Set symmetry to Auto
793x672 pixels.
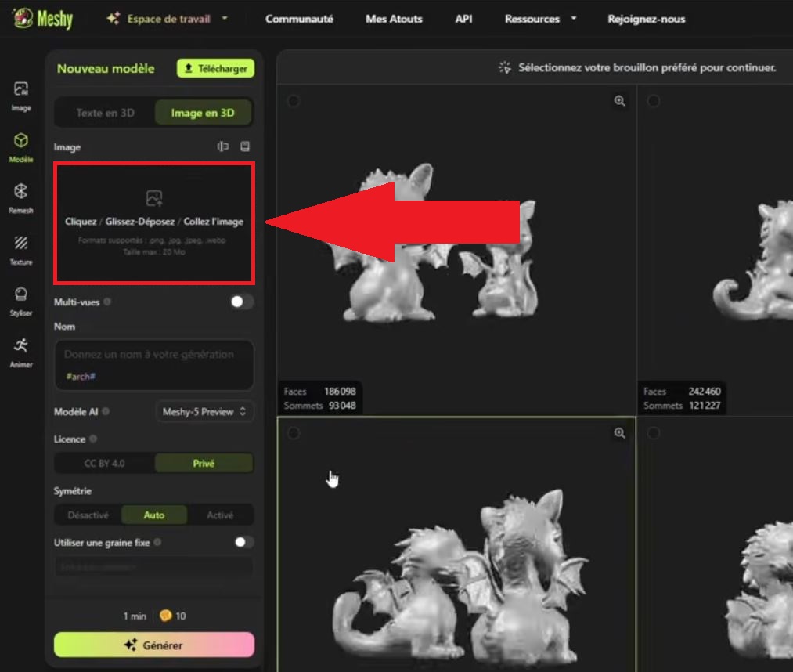coord(154,515)
